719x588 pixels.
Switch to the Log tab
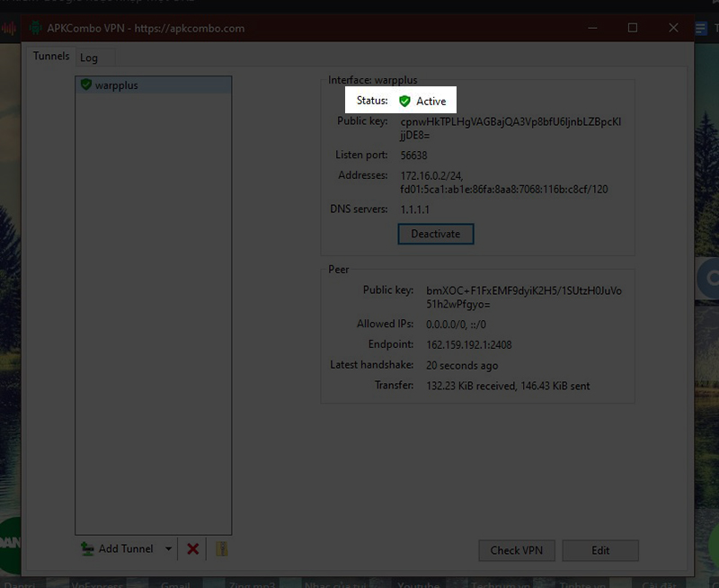pos(89,58)
